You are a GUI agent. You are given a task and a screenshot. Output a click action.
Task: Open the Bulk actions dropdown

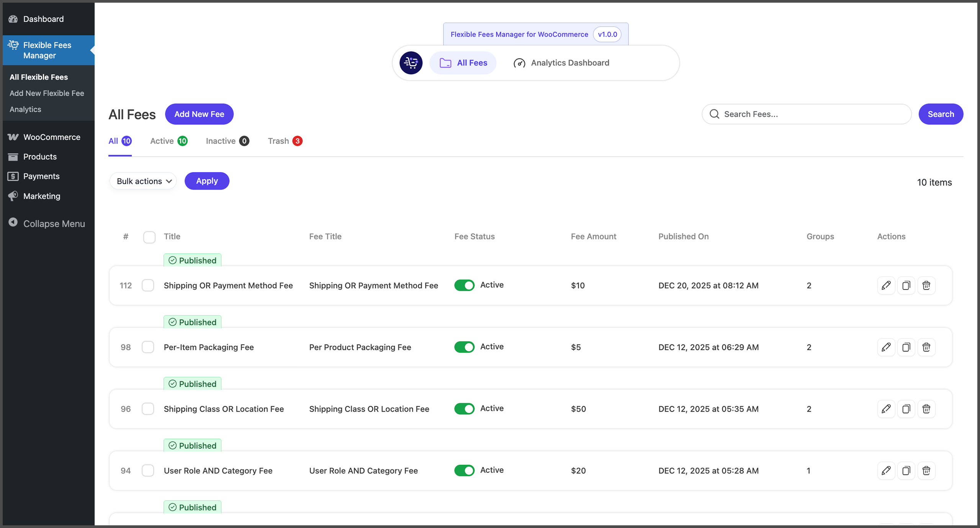pyautogui.click(x=143, y=181)
